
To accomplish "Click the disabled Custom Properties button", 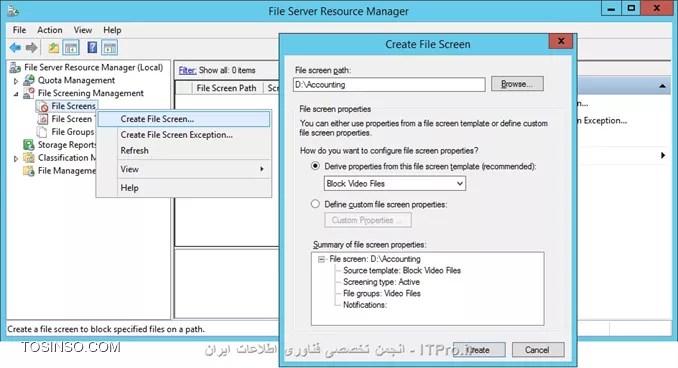I will point(368,220).
